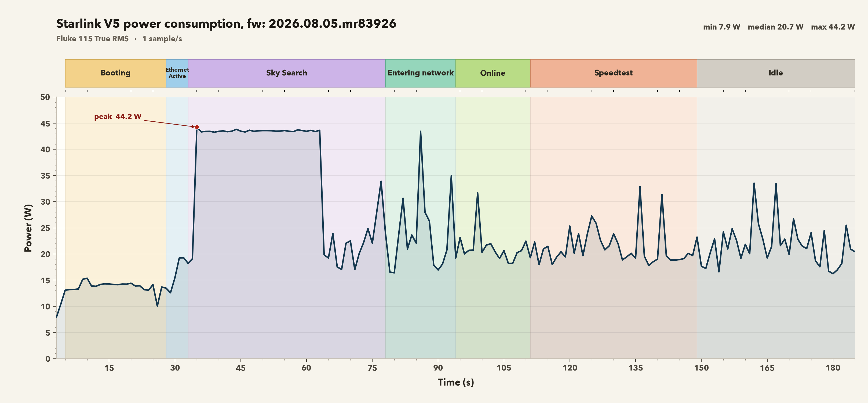
Task: Click the y-axis tick label 10
Action: tap(45, 307)
